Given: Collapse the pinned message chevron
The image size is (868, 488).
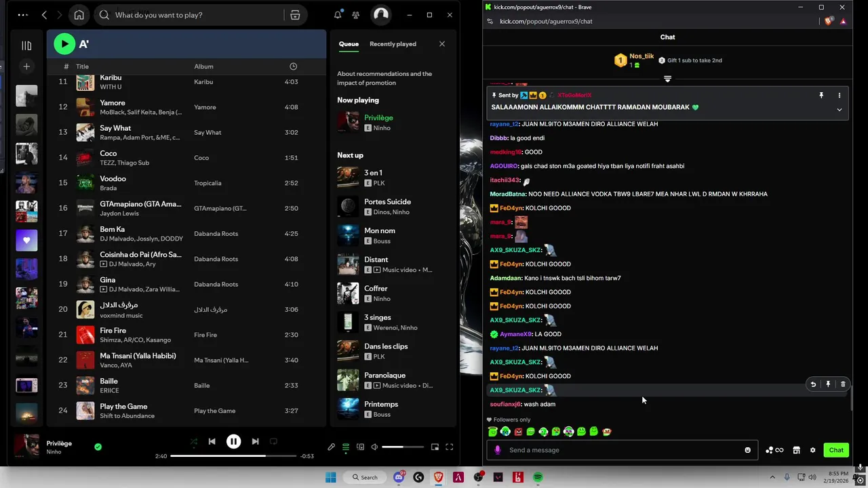Looking at the screenshot, I should 839,110.
